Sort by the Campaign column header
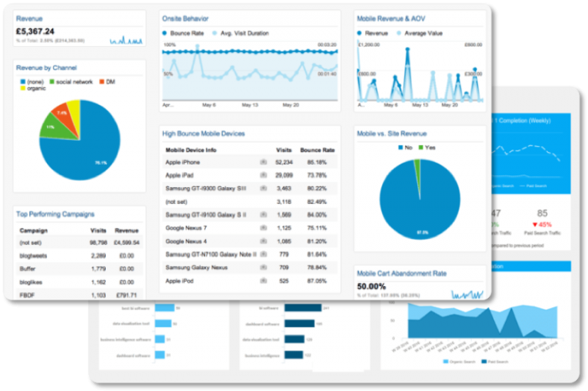 click(x=34, y=231)
